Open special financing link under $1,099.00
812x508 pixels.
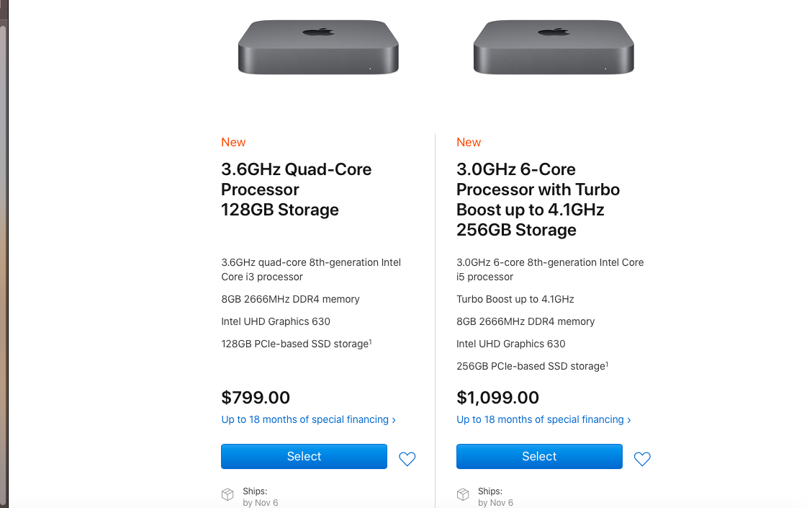pos(543,419)
